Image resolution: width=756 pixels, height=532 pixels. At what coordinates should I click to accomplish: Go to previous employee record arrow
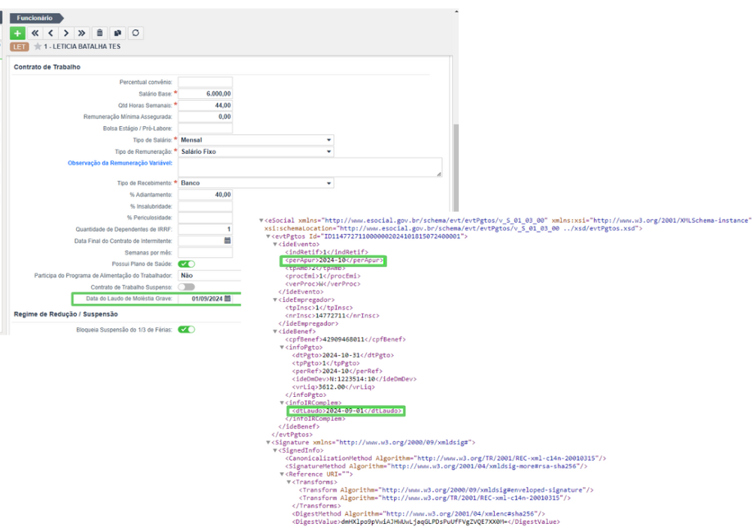tap(51, 34)
